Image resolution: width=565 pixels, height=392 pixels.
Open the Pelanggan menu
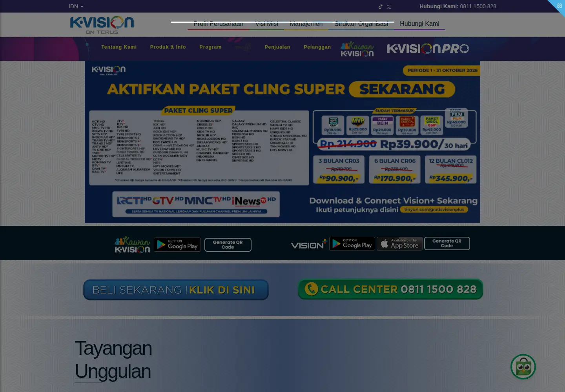(x=317, y=47)
